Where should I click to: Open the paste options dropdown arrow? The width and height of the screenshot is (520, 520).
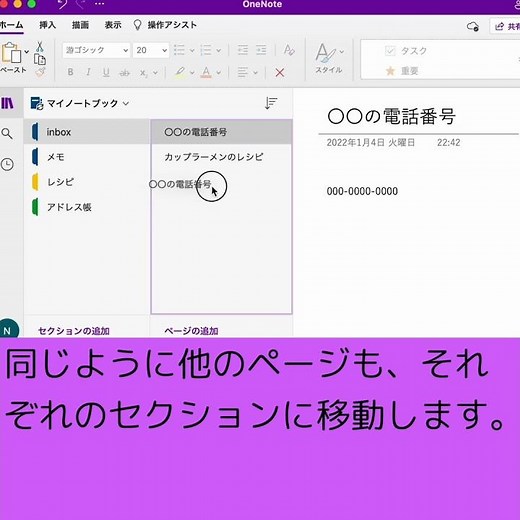(x=27, y=52)
